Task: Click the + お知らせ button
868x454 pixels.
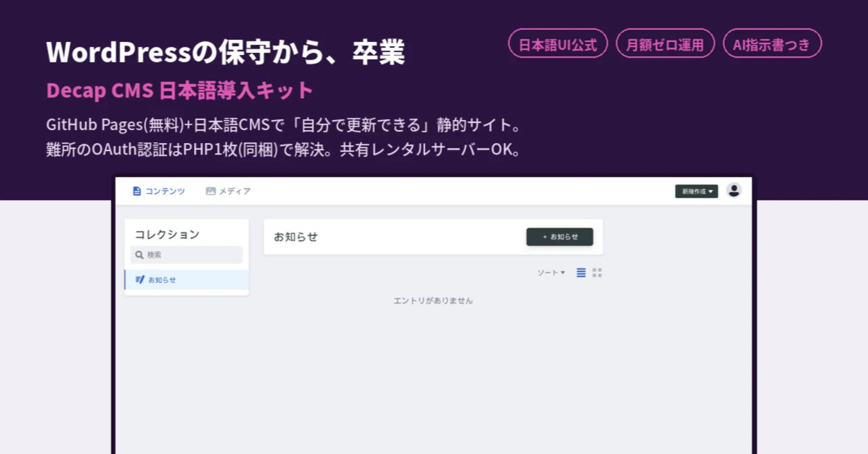Action: click(559, 237)
